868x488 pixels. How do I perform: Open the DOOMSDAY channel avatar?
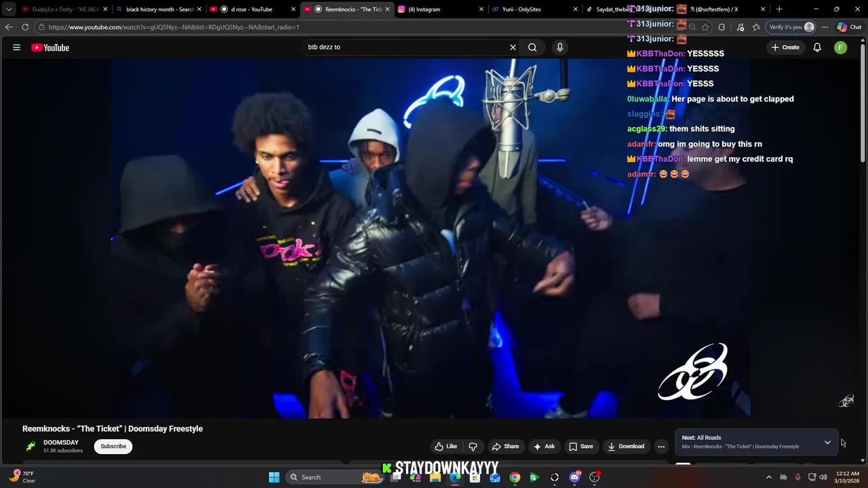(31, 446)
